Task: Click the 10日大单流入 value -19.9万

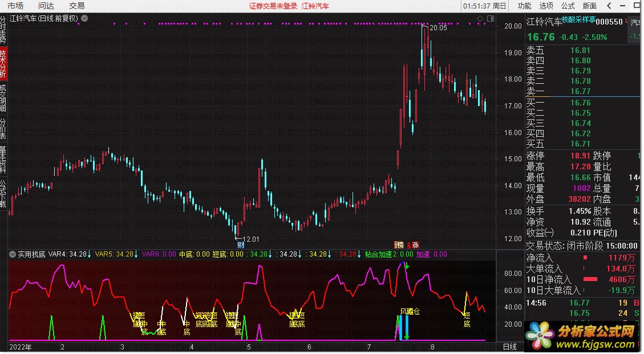Action: click(x=621, y=290)
